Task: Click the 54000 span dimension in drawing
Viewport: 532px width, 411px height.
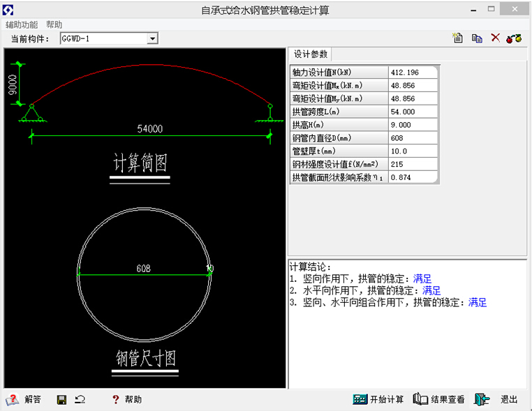Action: 149,129
